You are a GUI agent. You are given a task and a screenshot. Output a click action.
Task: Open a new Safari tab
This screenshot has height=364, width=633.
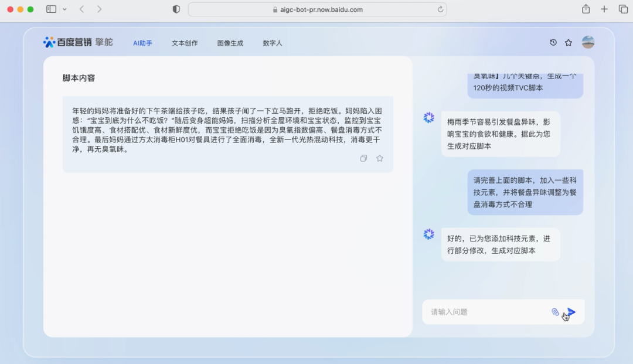[x=604, y=9]
